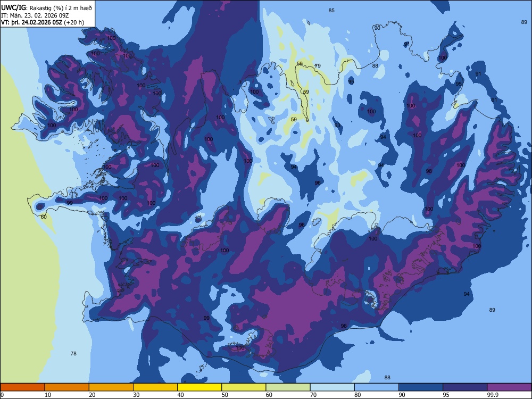The height and width of the screenshot is (399, 532).
Task: Click the map value '60' by the western peninsula tip
Action: tap(44, 217)
